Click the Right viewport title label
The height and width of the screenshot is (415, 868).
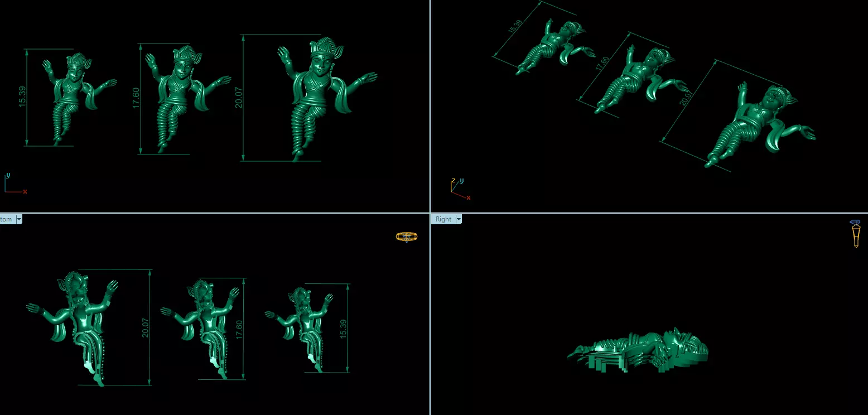pyautogui.click(x=443, y=219)
